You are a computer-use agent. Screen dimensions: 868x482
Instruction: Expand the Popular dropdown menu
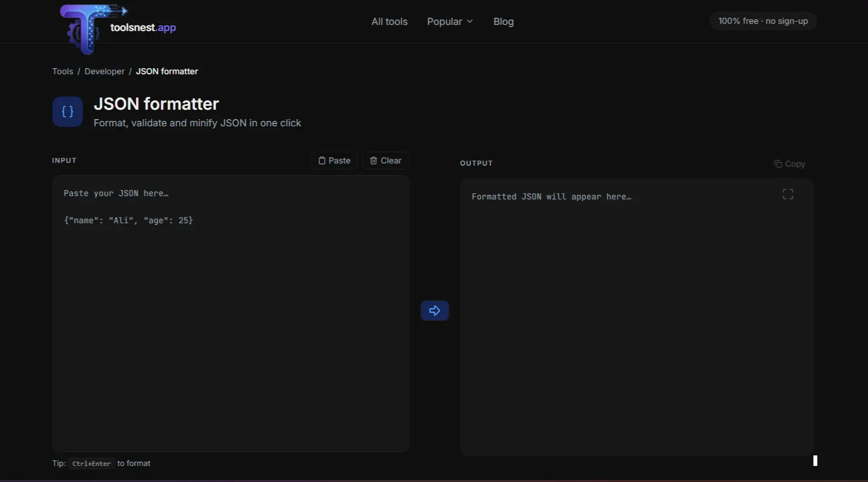450,22
